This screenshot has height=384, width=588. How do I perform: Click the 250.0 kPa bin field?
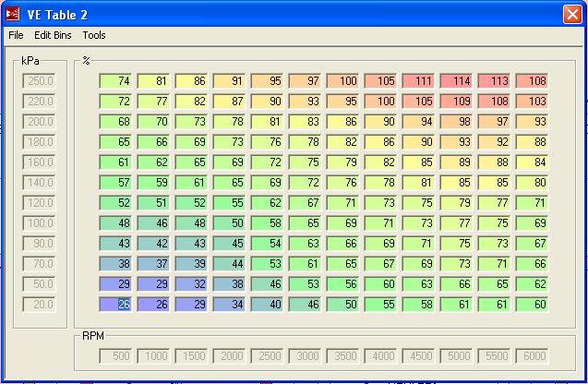[38, 81]
